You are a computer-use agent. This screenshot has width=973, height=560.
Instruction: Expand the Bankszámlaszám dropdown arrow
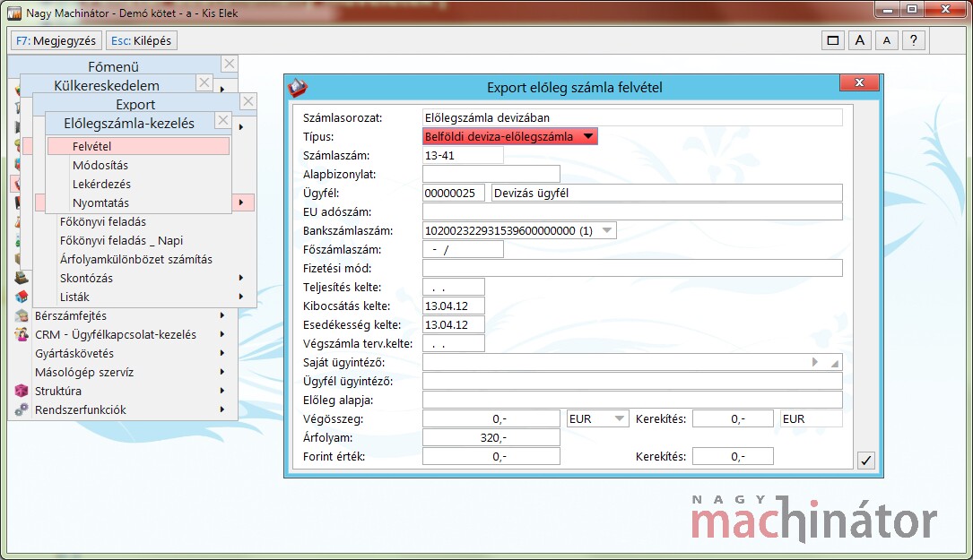(x=607, y=230)
